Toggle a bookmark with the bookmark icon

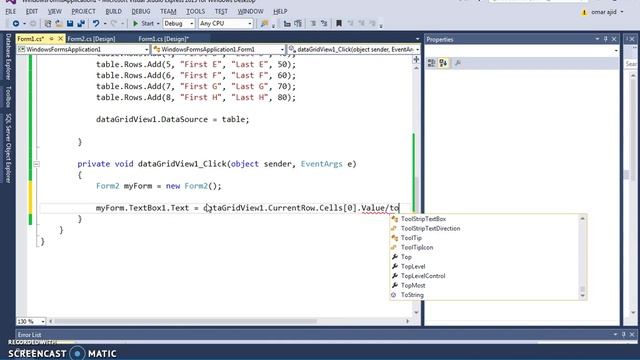[339, 24]
